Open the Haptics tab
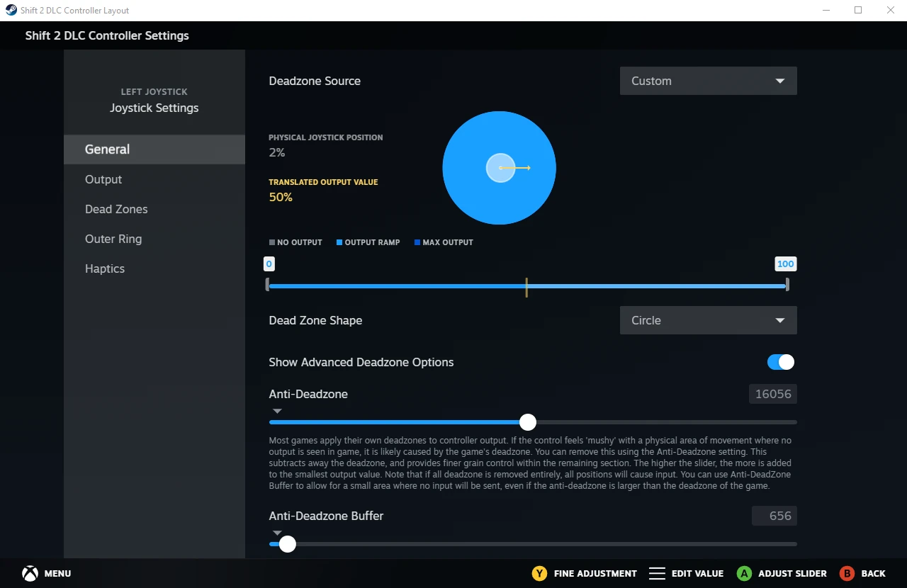 [x=154, y=268]
